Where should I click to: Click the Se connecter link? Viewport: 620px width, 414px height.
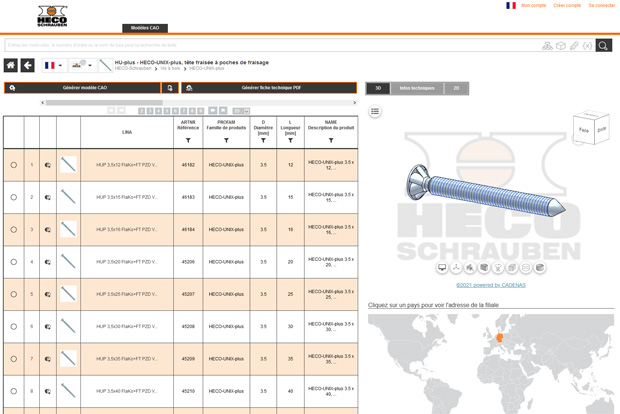click(x=602, y=6)
